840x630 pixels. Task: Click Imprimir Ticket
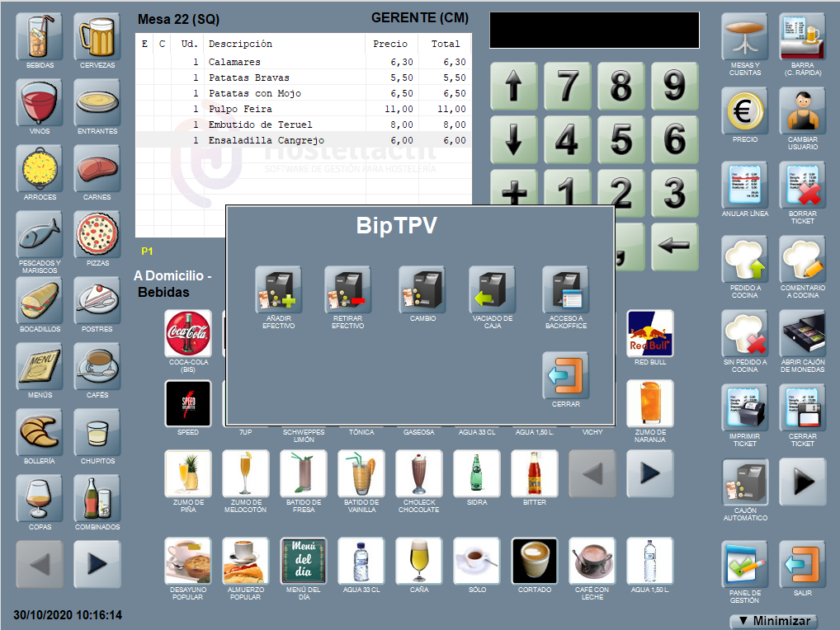point(745,408)
